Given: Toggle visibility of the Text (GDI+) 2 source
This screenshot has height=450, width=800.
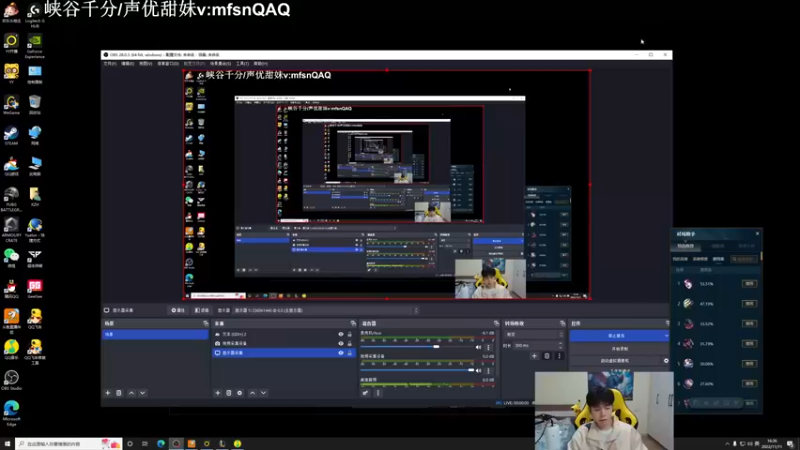Looking at the screenshot, I should point(341,334).
